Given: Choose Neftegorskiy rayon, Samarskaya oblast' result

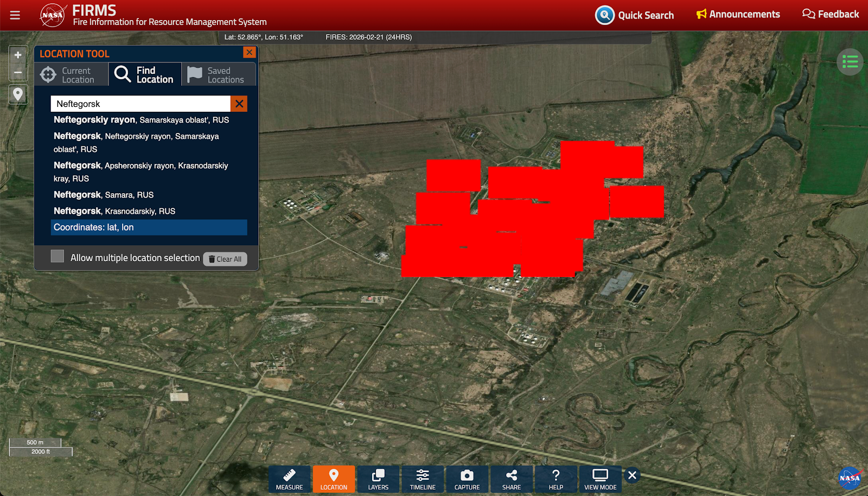Looking at the screenshot, I should point(149,120).
